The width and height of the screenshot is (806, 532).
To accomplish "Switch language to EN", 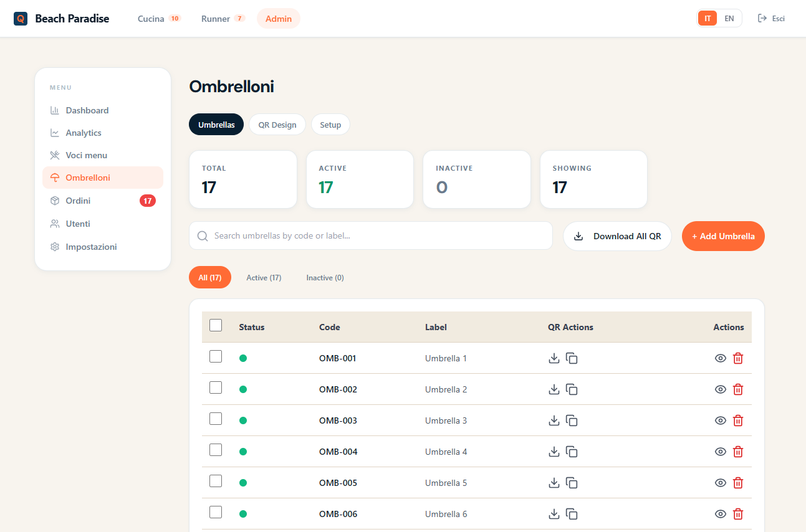I will pyautogui.click(x=729, y=19).
